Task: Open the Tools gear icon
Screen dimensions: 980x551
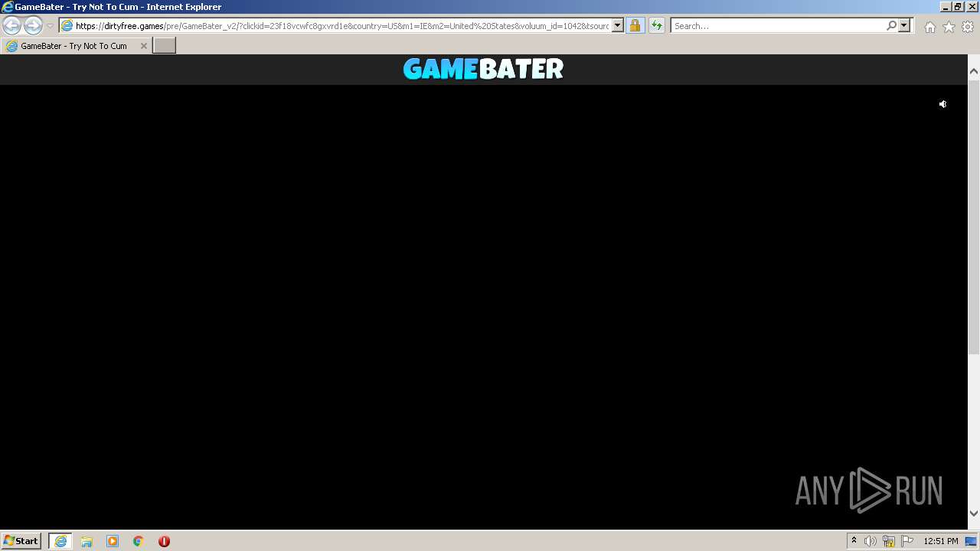Action: coord(968,27)
